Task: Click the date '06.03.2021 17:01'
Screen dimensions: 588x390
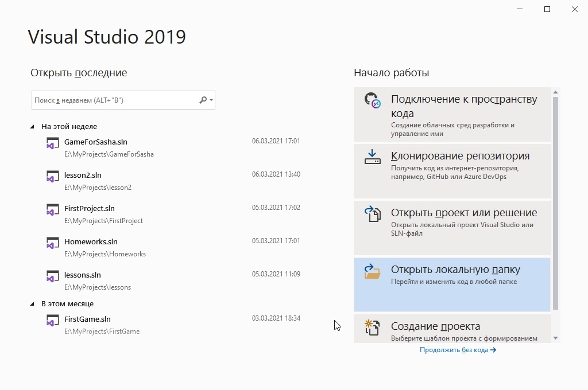Action: [x=276, y=141]
